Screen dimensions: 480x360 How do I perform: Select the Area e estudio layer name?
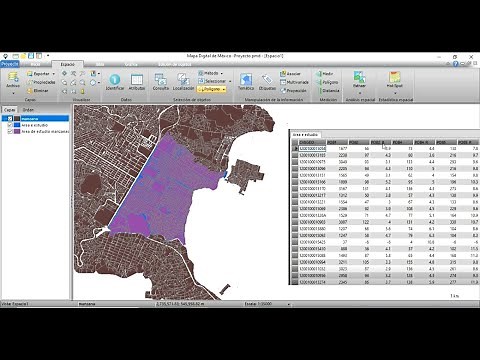pos(35,125)
